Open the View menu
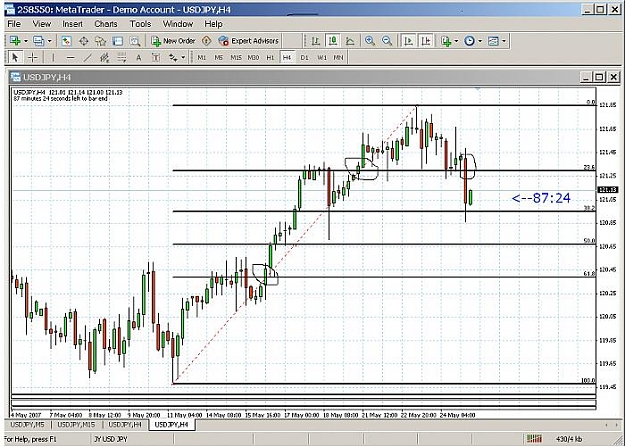The height and width of the screenshot is (447, 625). pos(41,24)
